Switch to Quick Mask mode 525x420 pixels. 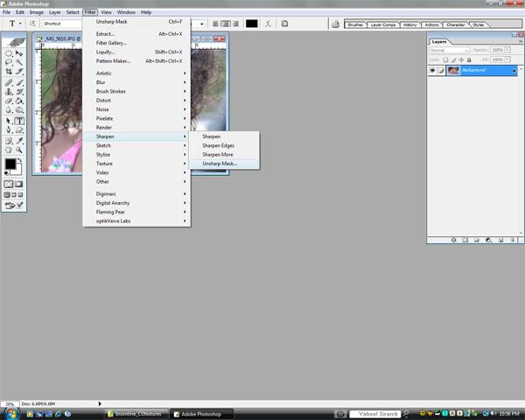(19, 184)
